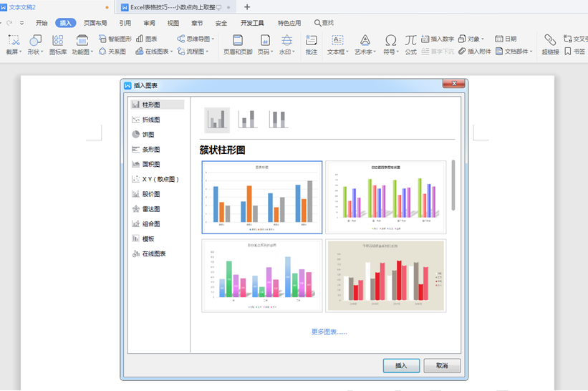Viewport: 588px width, 391px height.
Task: Insert a 公式 formula
Action: [x=410, y=44]
